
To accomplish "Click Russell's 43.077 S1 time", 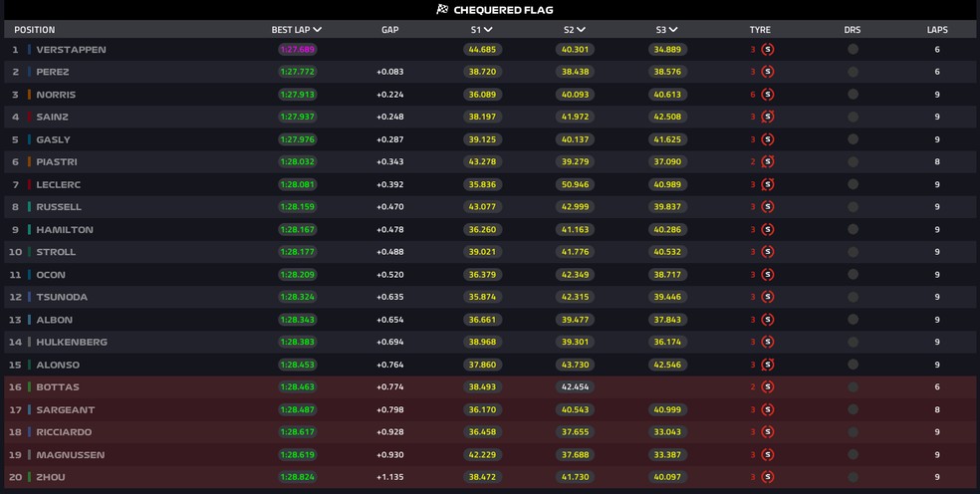I will pos(482,207).
